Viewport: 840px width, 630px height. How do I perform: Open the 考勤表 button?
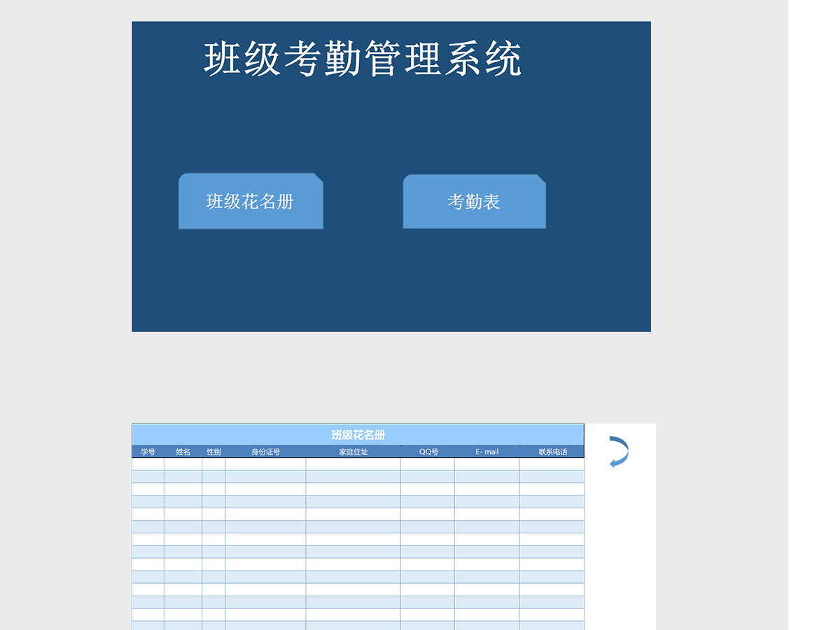pos(474,202)
